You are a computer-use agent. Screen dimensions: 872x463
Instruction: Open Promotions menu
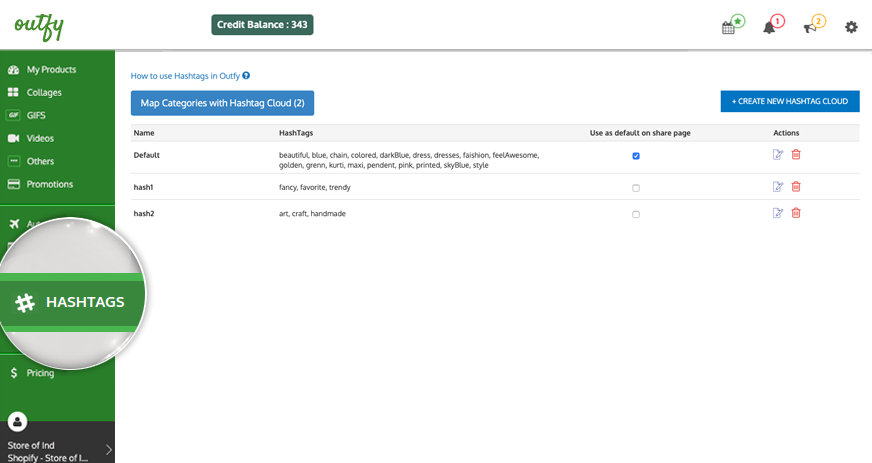49,184
